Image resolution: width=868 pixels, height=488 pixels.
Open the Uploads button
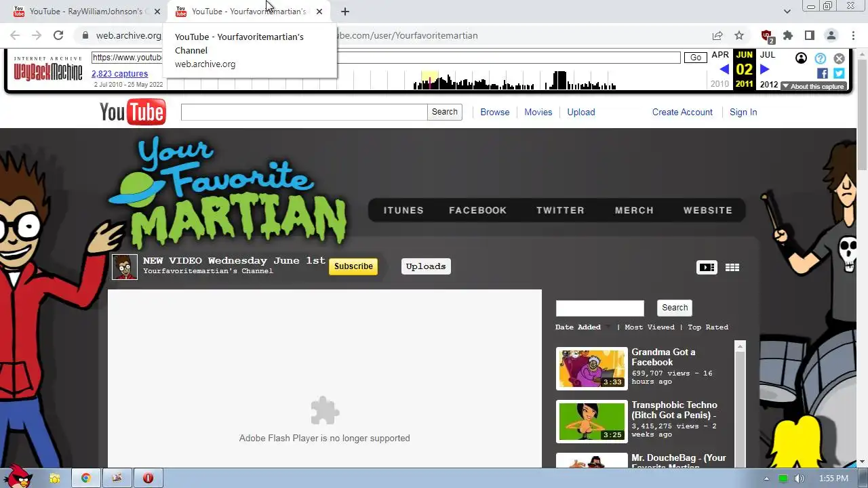pyautogui.click(x=426, y=266)
